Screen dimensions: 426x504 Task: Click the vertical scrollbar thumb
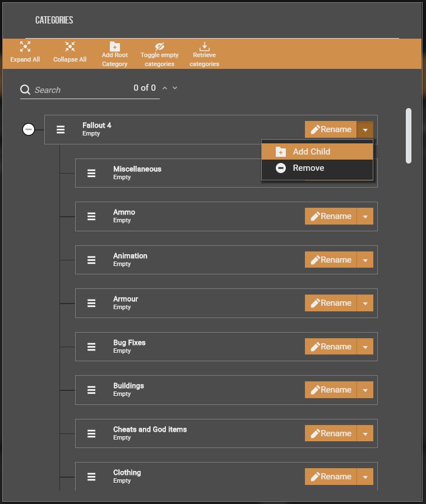click(409, 136)
